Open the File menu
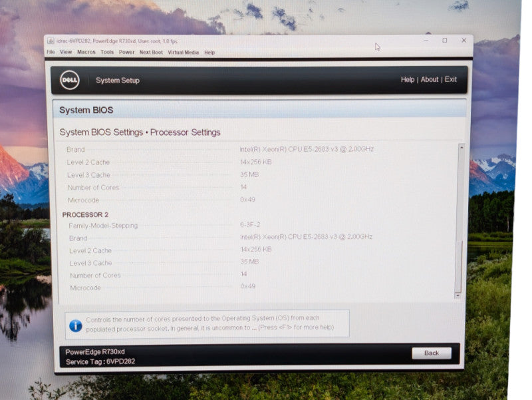This screenshot has width=532, height=400. 51,52
